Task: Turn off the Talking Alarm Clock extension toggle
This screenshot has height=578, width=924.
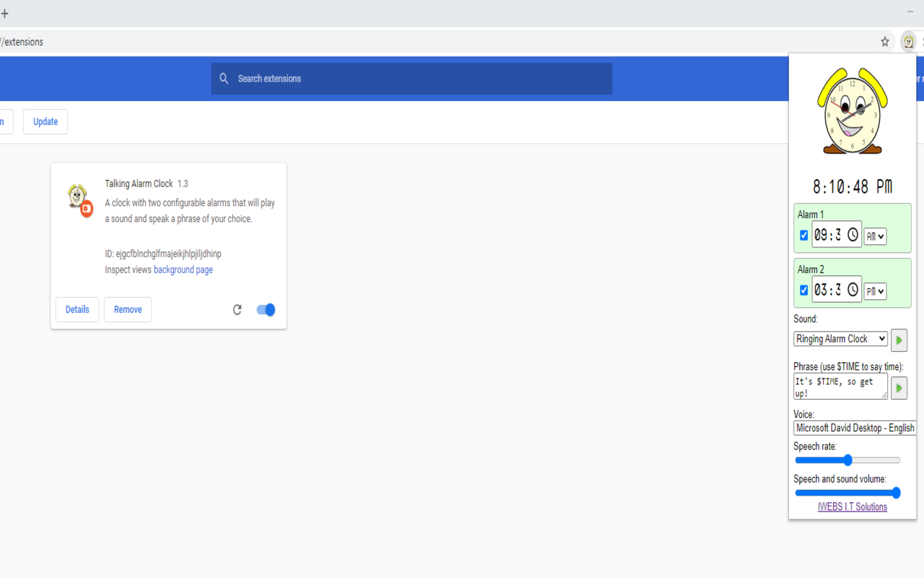Action: point(266,310)
